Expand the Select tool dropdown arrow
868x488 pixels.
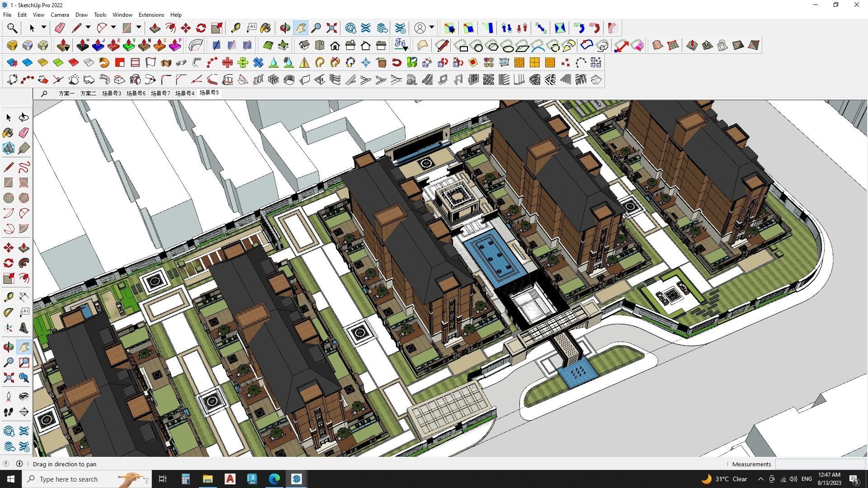[x=43, y=28]
